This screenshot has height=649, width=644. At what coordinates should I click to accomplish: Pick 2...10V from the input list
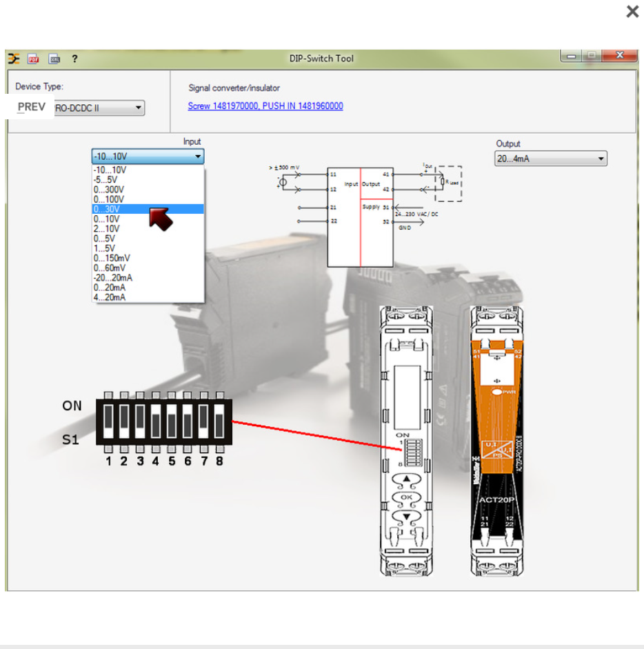[148, 228]
